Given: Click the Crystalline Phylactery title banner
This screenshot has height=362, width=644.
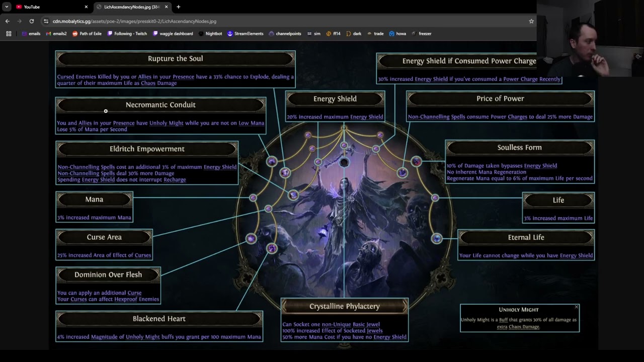Looking at the screenshot, I should click(345, 306).
